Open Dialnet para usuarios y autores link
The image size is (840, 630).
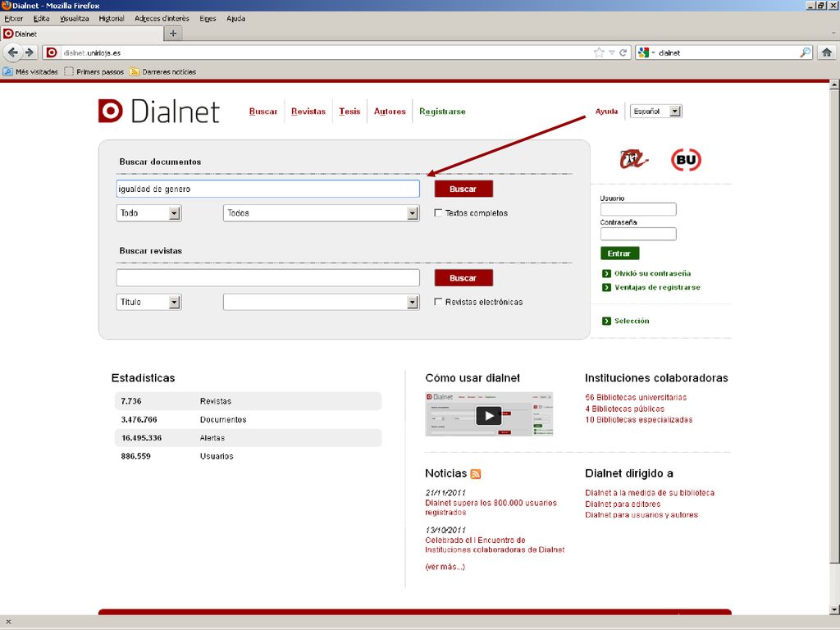pos(641,515)
